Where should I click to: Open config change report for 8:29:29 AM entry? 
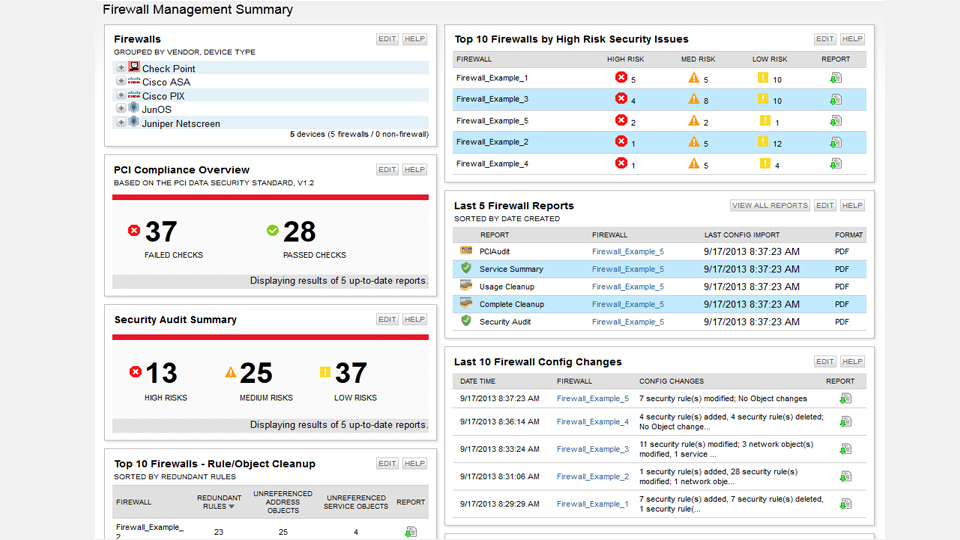(x=845, y=504)
